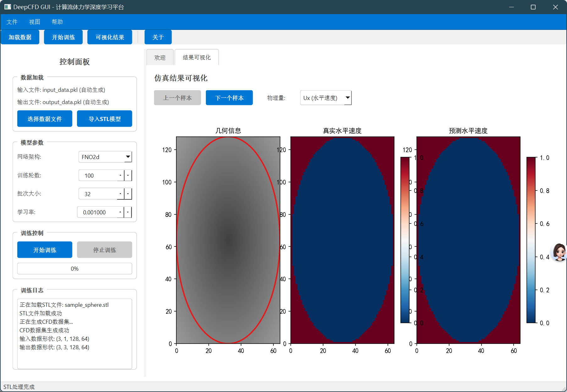The width and height of the screenshot is (567, 392).
Task: Click the 加载数据 toolbar button
Action: [20, 37]
